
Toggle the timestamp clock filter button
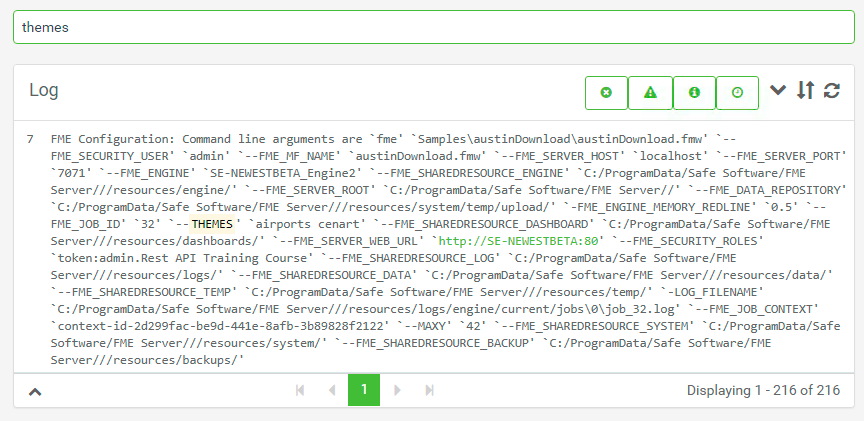click(x=737, y=93)
